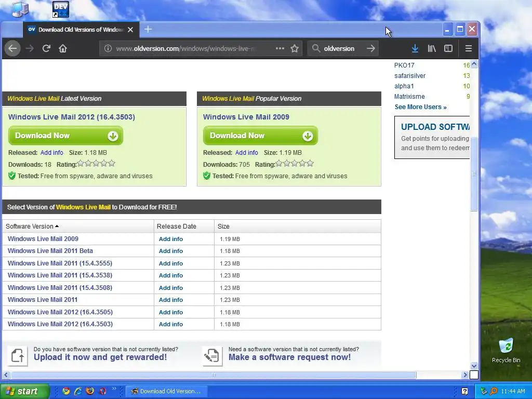Screen dimensions: 532x399
Task: Launch Firefox from quick launch
Action: [90, 391]
